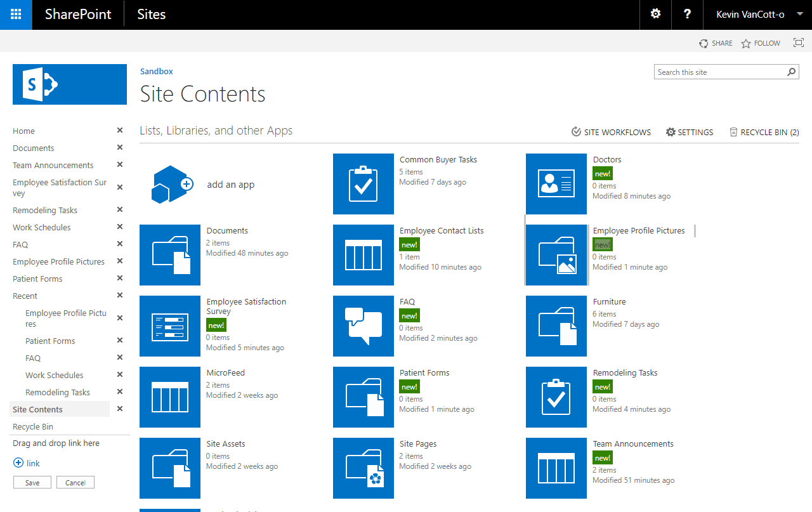This screenshot has height=512, width=812.
Task: Open SITE WORKFLOWS
Action: [611, 132]
